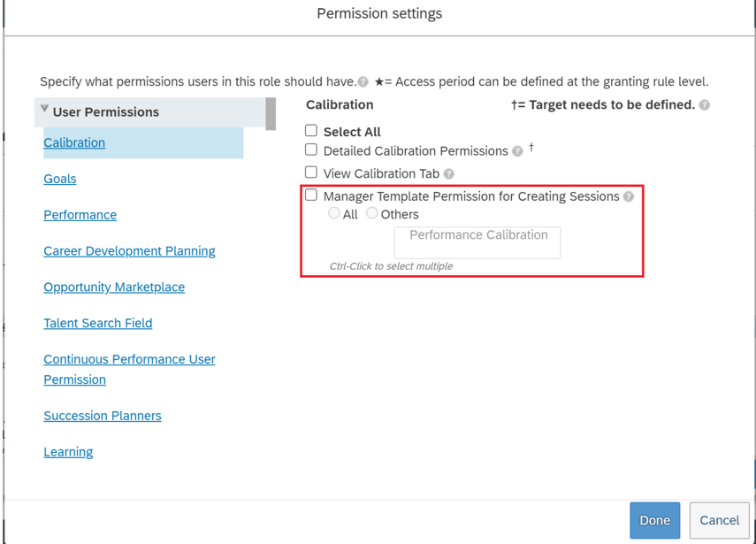The width and height of the screenshot is (756, 544).
Task: Open help for Detailed Calibration Permissions
Action: pos(517,151)
